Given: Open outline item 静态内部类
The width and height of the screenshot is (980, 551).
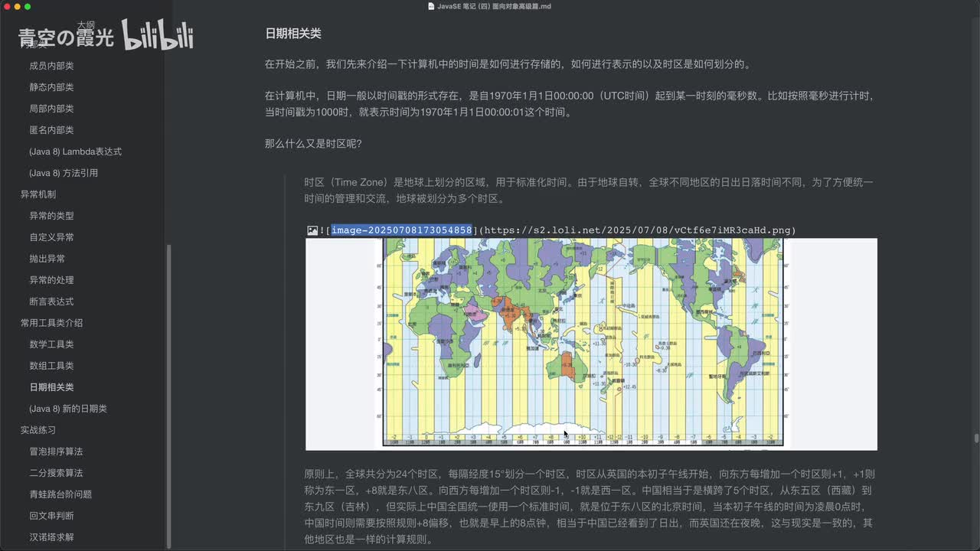Looking at the screenshot, I should click(x=51, y=87).
